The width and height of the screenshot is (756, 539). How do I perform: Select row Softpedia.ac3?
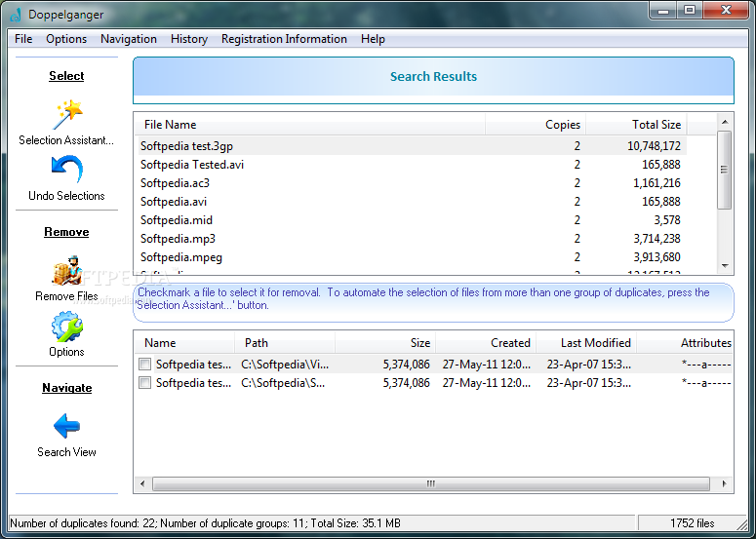(x=413, y=183)
